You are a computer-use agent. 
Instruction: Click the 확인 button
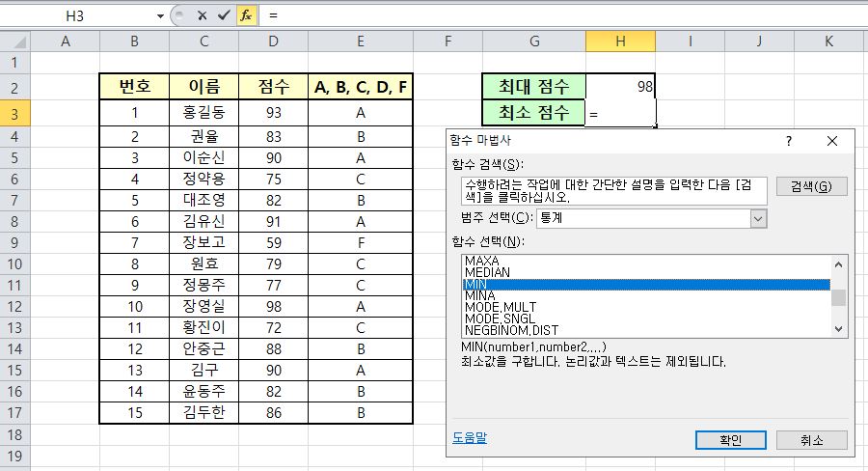click(x=731, y=440)
